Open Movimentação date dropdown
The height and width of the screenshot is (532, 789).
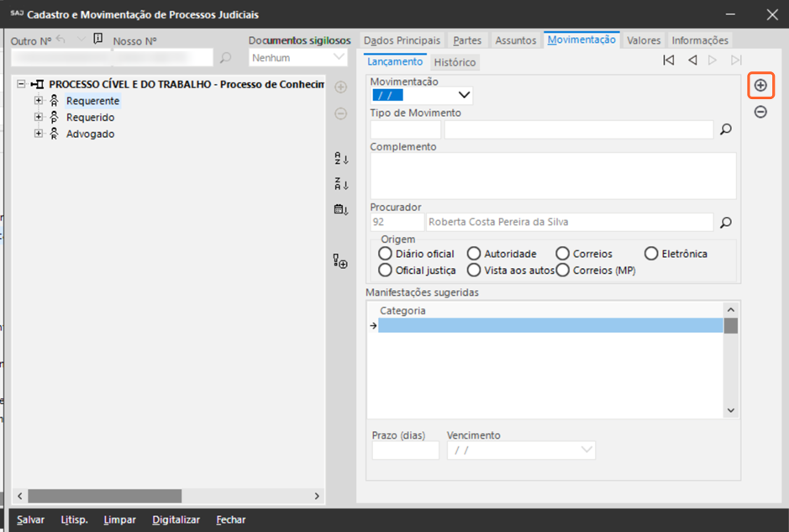463,95
